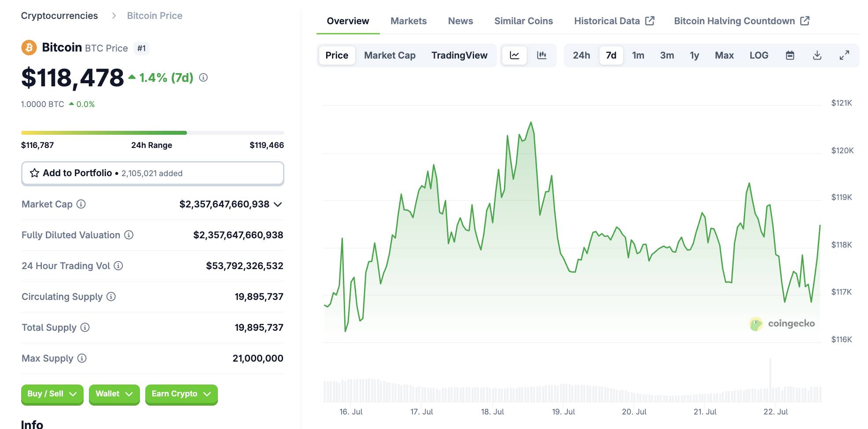868x429 pixels.
Task: Click the tall volume bar near 22. Jul
Action: [770, 380]
